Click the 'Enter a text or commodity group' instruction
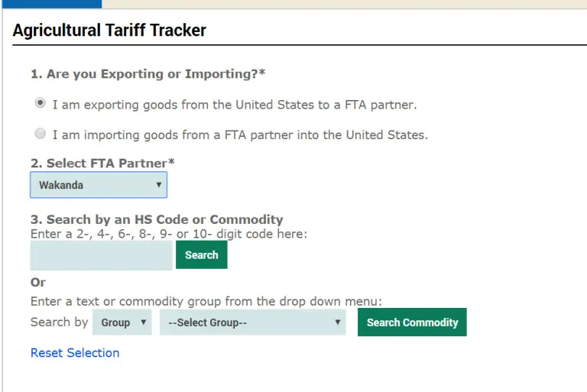This screenshot has height=392, width=587. 206,301
